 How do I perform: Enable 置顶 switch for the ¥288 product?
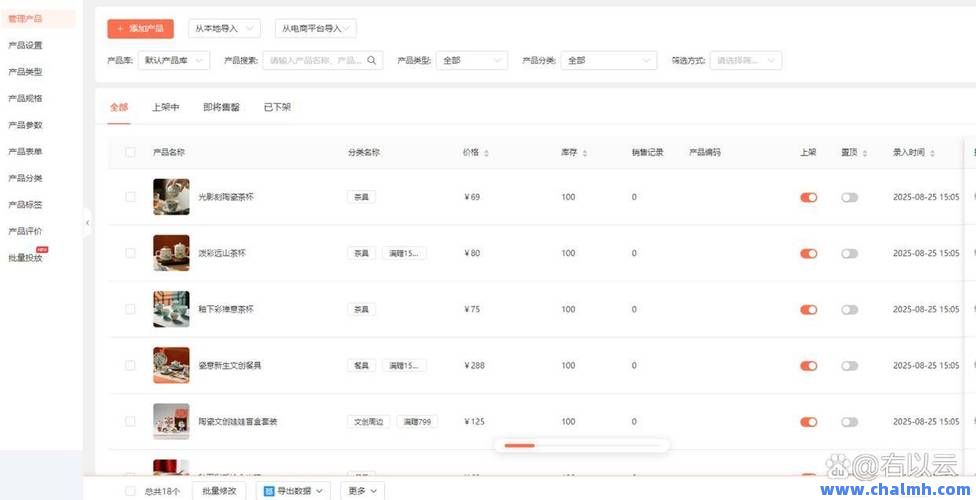tap(850, 366)
